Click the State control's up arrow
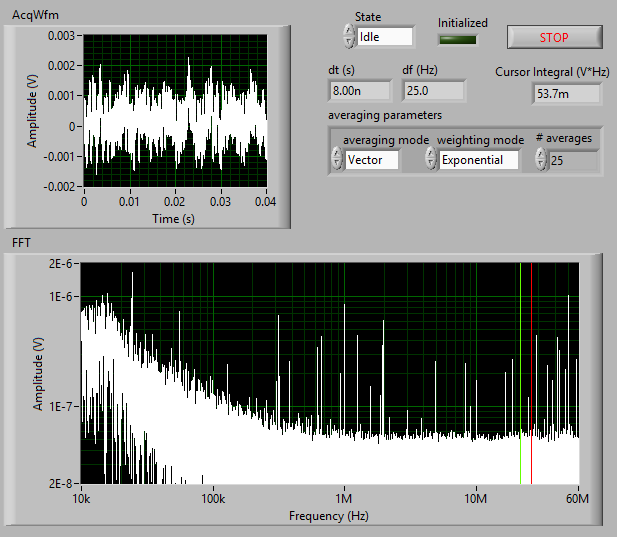This screenshot has height=537, width=617. click(x=348, y=31)
